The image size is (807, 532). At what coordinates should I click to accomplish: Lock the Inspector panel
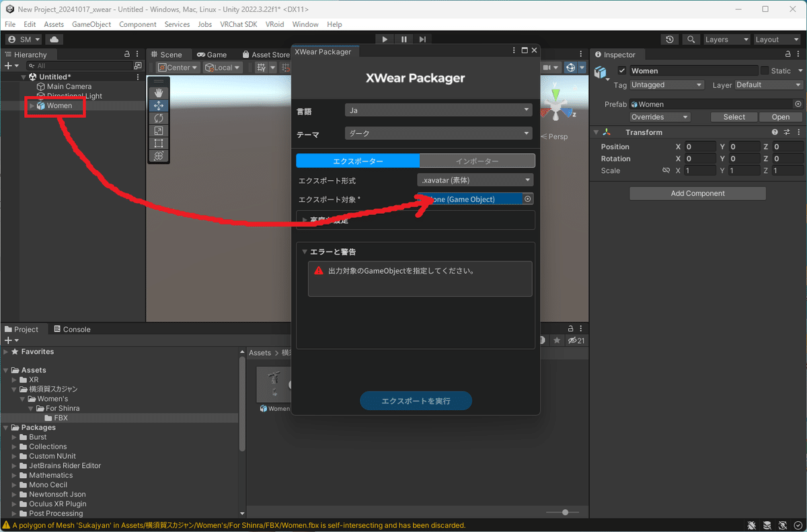tap(787, 54)
